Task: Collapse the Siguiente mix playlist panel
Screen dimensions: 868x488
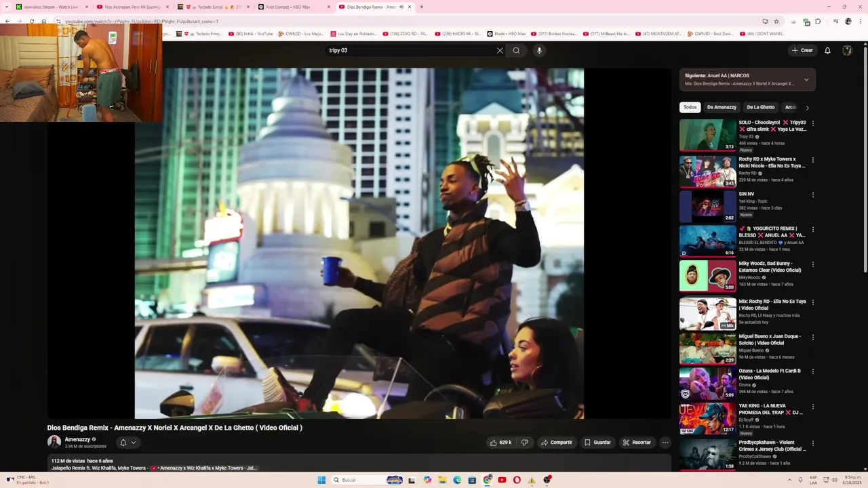Action: tap(806, 79)
